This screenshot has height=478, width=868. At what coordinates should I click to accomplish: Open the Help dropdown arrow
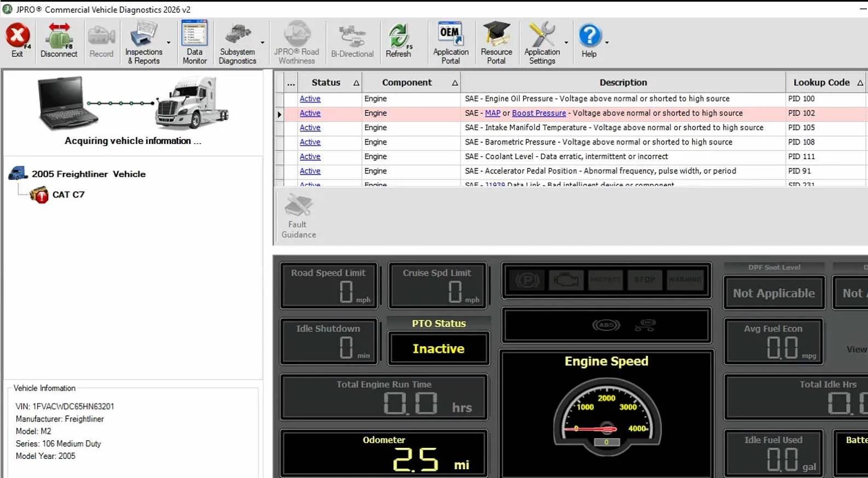[x=607, y=43]
